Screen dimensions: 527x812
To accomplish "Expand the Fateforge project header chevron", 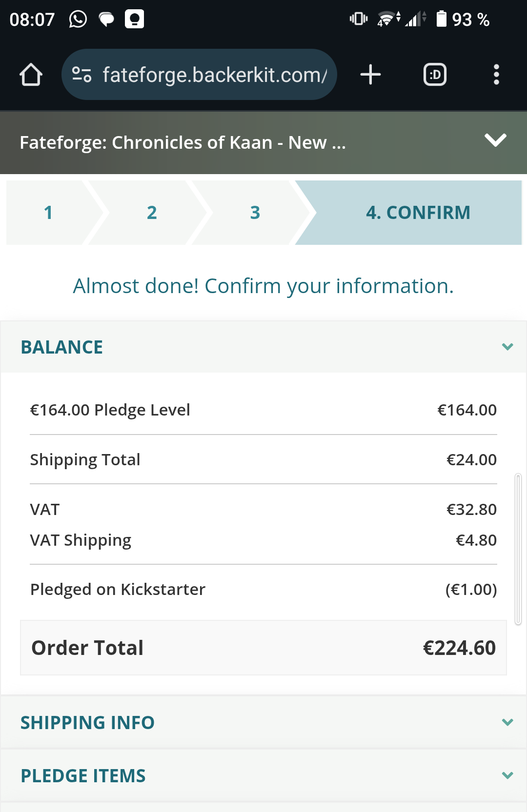I will click(495, 140).
